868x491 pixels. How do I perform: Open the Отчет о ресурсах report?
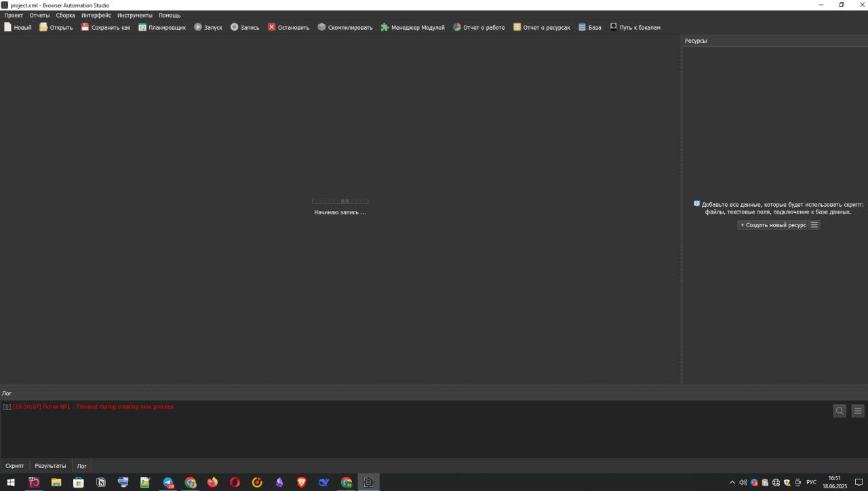517,27
